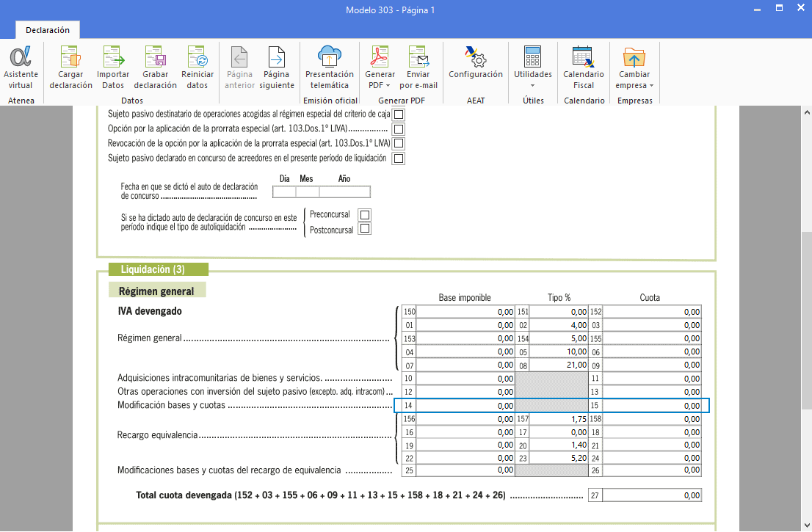Send declaration via Enviar por e-mail
Screen dimensions: 812x532
(418, 68)
